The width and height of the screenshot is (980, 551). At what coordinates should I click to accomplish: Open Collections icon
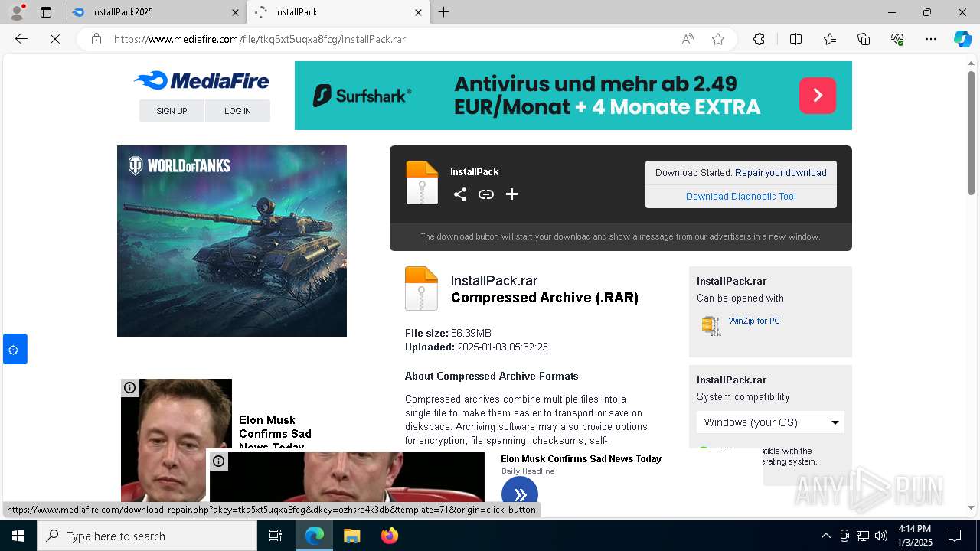pyautogui.click(x=864, y=39)
